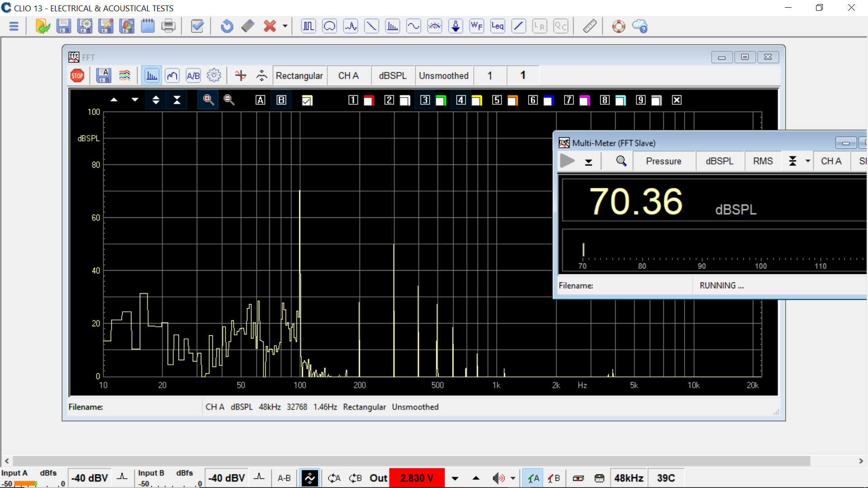The height and width of the screenshot is (488, 868).
Task: Open the help life-ring icon
Action: pos(618,26)
